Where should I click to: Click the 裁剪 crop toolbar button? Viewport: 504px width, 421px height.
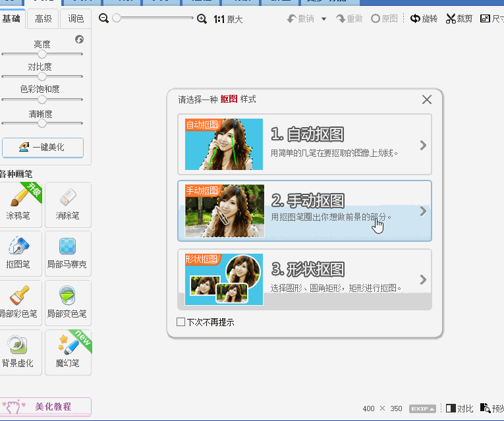point(459,19)
